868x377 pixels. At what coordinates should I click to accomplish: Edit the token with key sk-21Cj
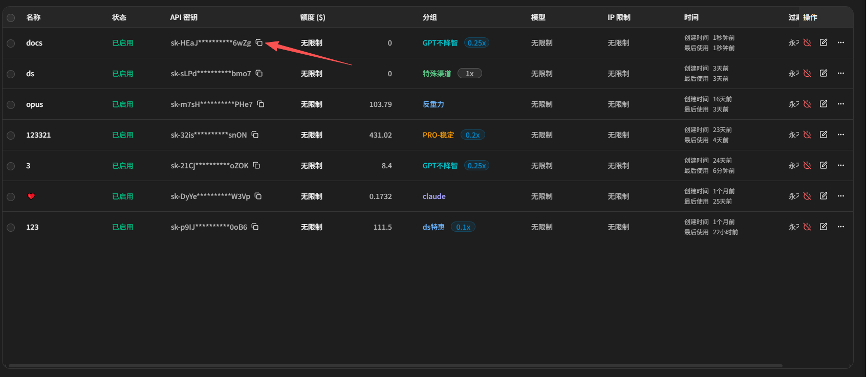(x=823, y=165)
